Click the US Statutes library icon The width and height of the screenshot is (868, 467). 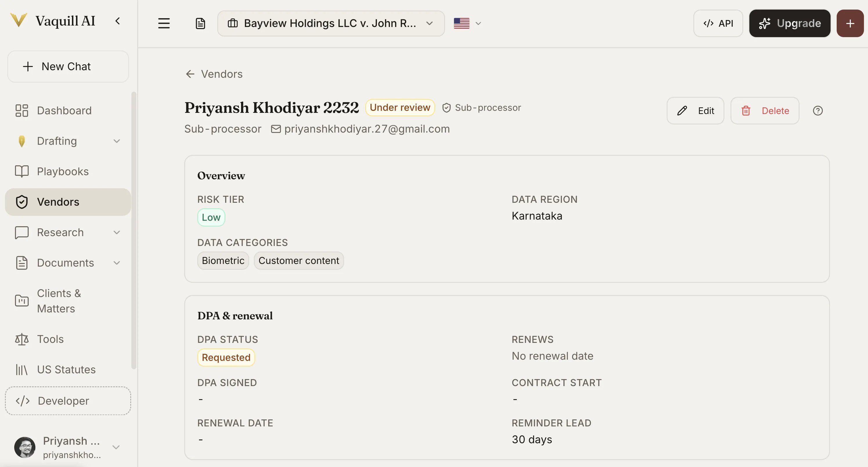click(x=21, y=370)
